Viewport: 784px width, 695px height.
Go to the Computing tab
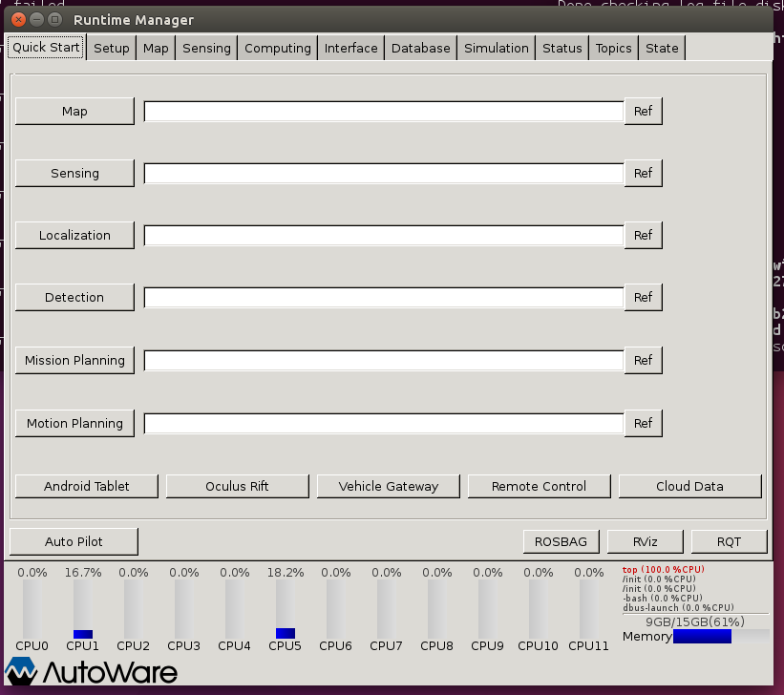coord(278,48)
